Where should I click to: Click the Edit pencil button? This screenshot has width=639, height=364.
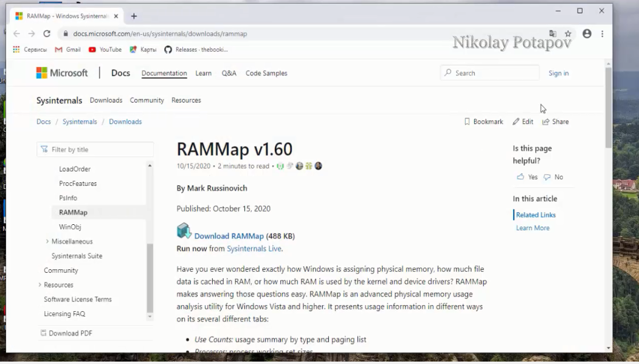(x=523, y=122)
